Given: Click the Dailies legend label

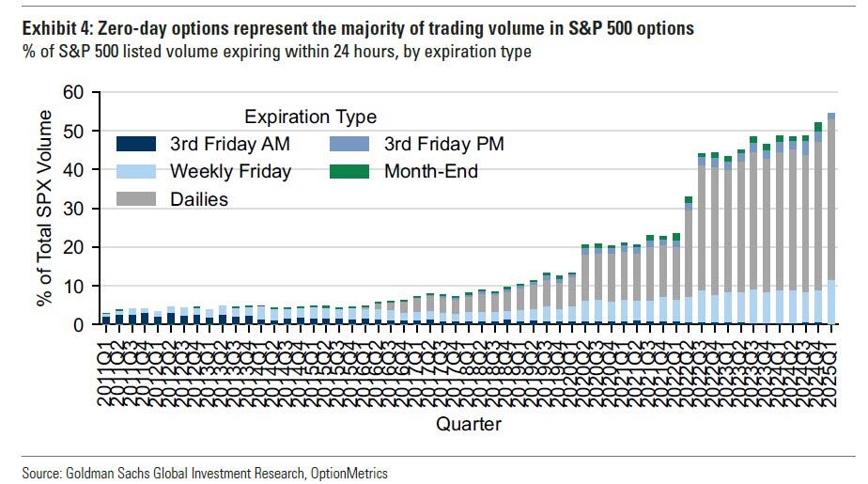Looking at the screenshot, I should click(199, 199).
